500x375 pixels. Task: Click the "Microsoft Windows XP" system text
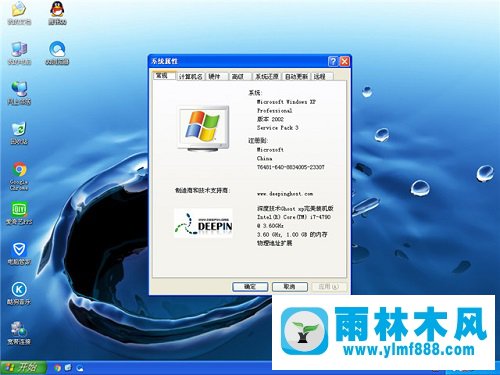tap(286, 102)
